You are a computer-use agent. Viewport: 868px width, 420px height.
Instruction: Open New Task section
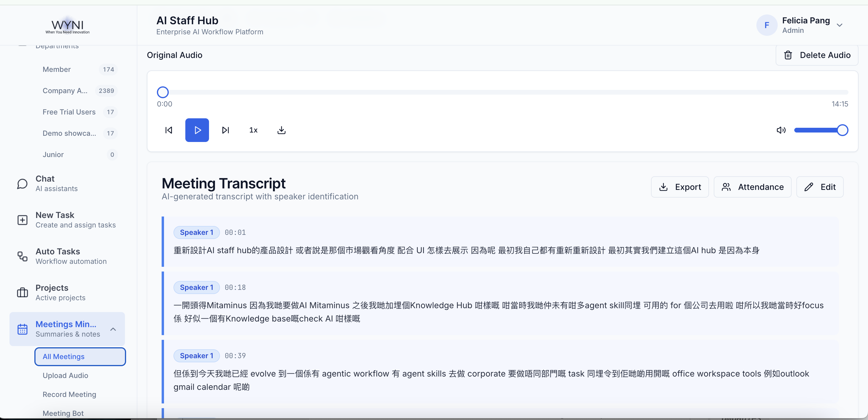67,220
